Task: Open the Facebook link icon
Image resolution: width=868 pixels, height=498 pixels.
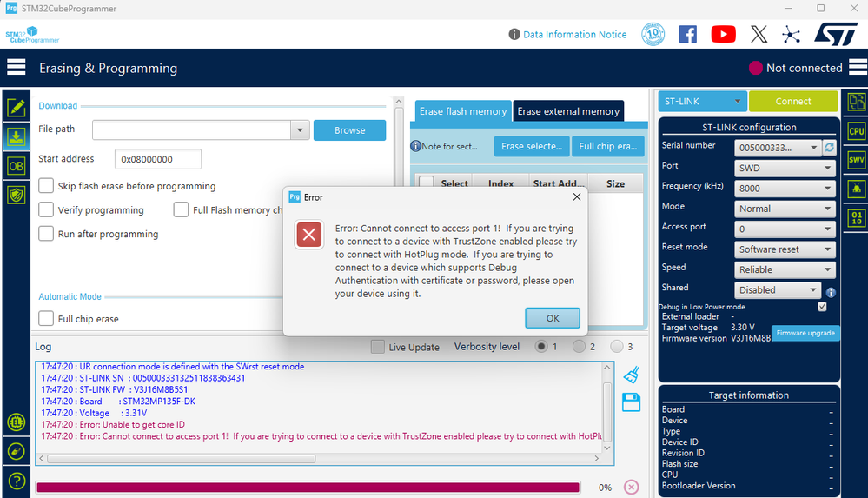Action: (x=688, y=35)
